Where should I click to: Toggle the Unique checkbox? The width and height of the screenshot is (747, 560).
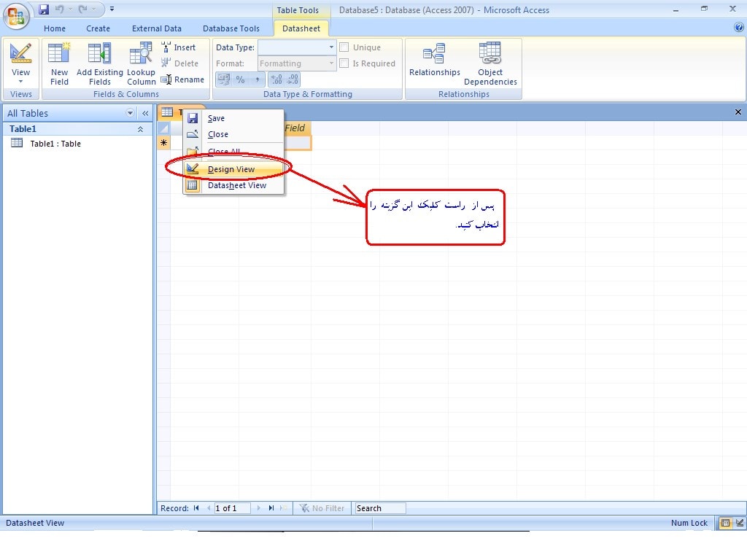tap(344, 47)
